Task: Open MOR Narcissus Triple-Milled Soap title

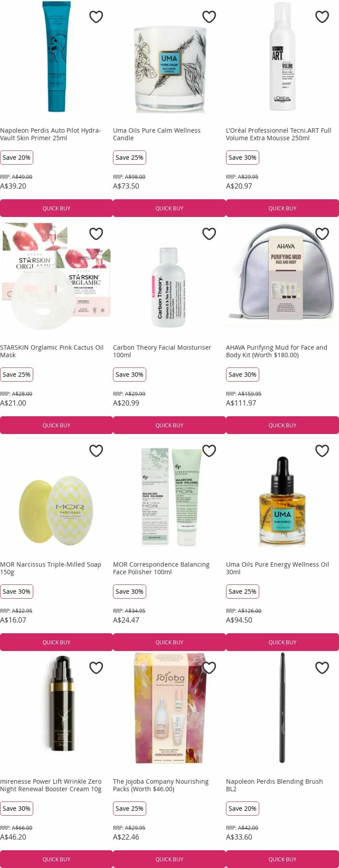Action: (51, 568)
